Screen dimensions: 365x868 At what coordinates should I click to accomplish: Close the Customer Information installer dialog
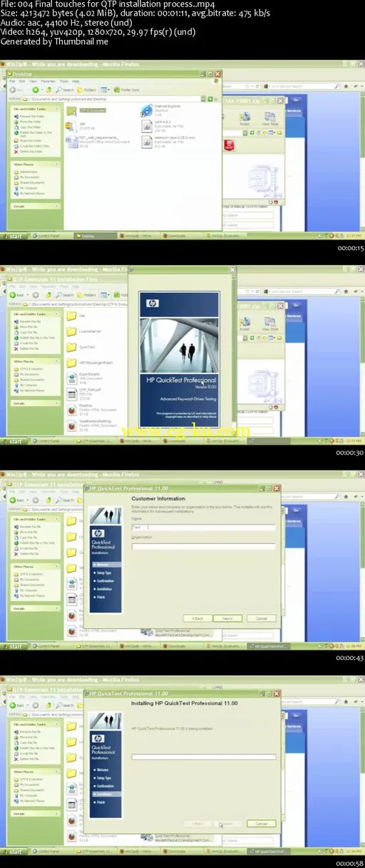click(277, 488)
